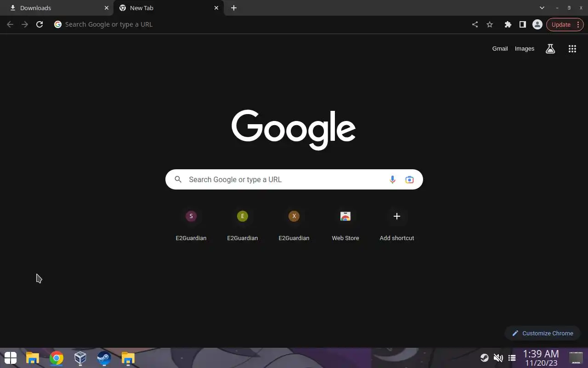Open the Chrome profile avatar

coord(537,24)
